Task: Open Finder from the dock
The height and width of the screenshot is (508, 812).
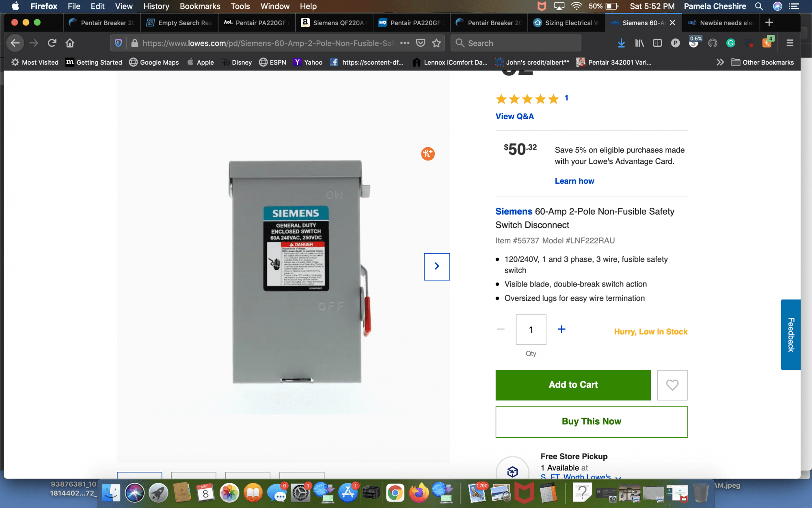Action: coord(111,493)
